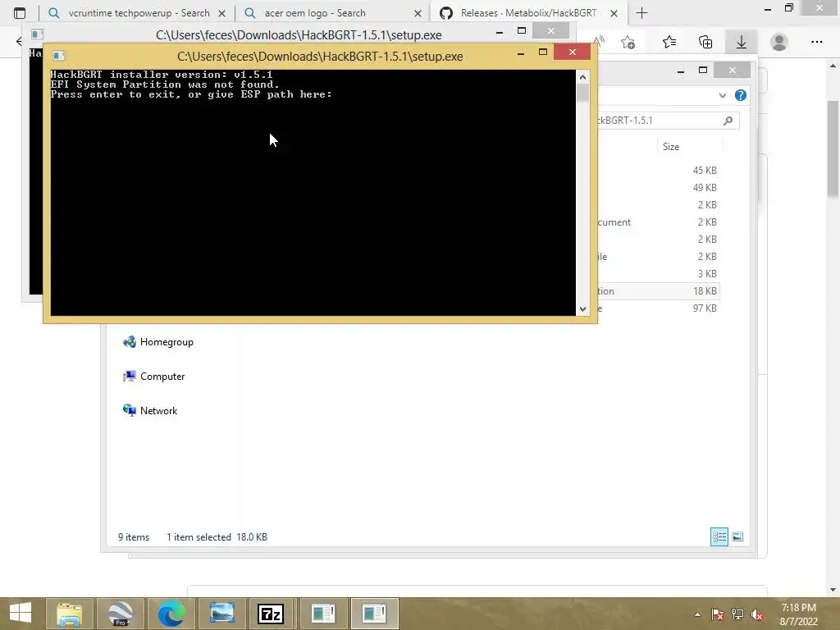Click the search magnifier in File Explorer
Viewport: 840px width, 630px height.
coord(728,121)
